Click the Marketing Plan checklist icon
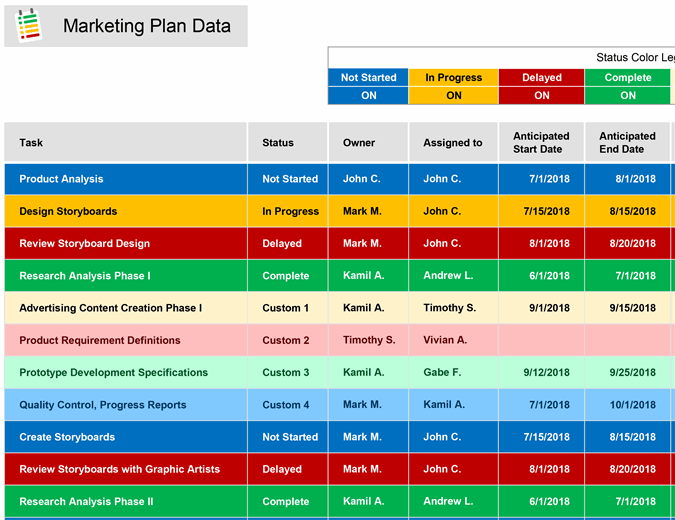The height and width of the screenshot is (520, 675). 29,26
